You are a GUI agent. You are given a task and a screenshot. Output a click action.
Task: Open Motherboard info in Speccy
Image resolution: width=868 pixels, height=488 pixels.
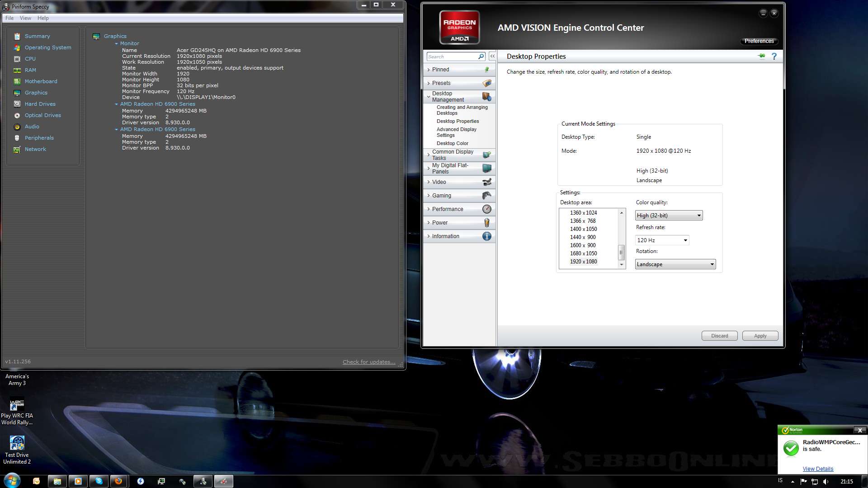coord(41,81)
